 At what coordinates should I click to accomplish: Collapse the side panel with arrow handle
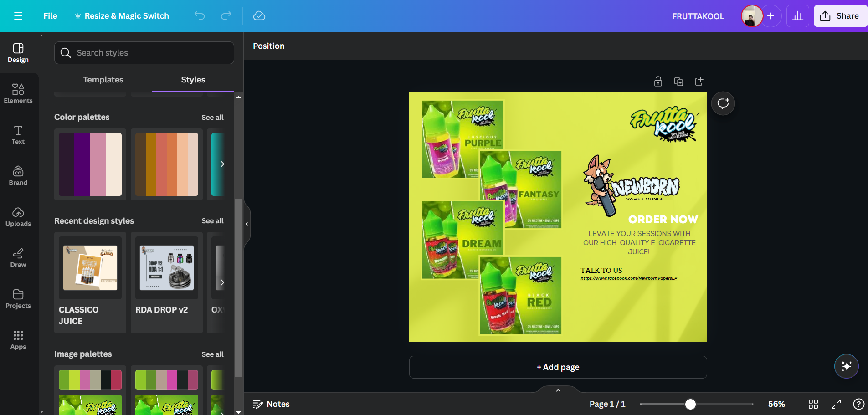click(247, 224)
